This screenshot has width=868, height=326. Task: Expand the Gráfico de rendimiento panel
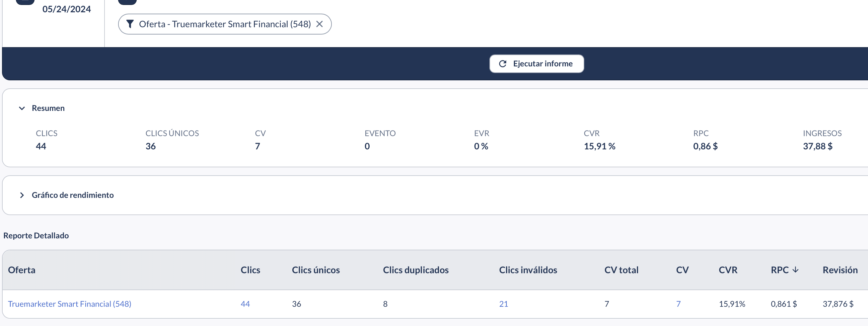(x=73, y=195)
